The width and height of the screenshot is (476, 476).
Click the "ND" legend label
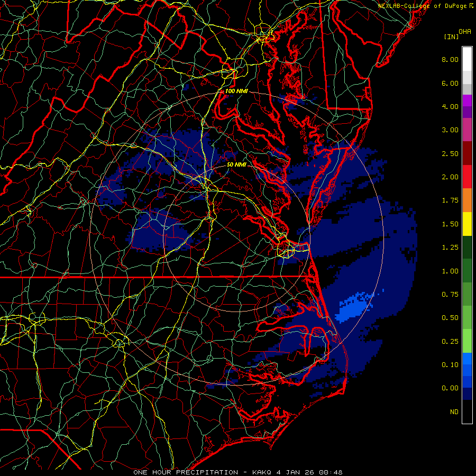tap(454, 412)
